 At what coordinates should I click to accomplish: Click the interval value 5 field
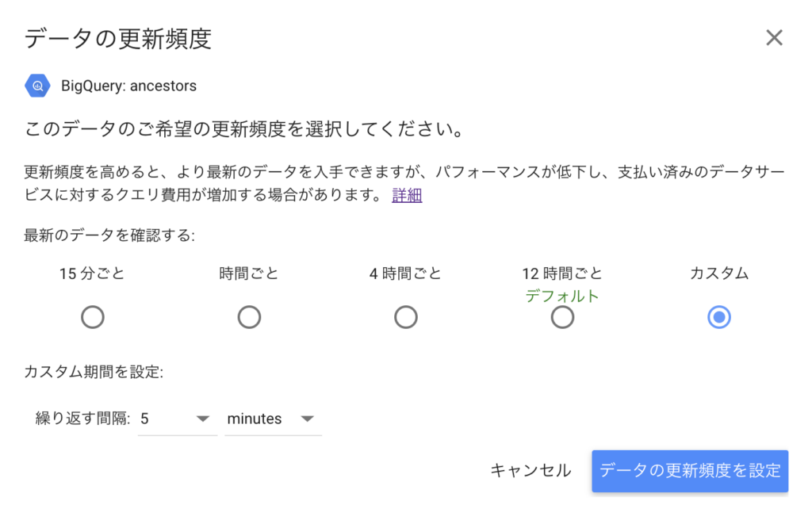click(x=163, y=419)
